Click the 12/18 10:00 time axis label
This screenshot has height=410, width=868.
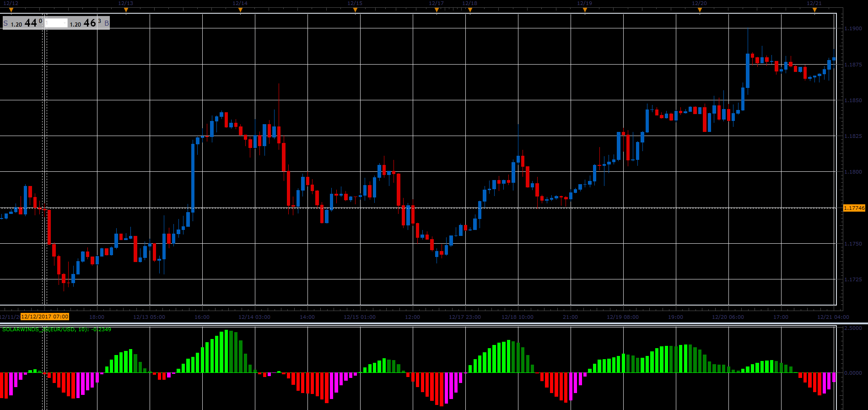(x=518, y=317)
